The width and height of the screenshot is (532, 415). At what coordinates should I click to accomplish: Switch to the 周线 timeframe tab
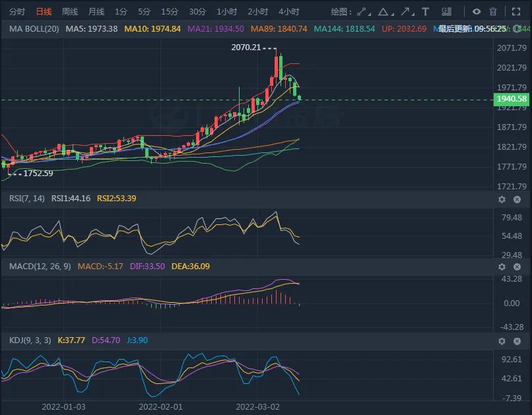68,11
